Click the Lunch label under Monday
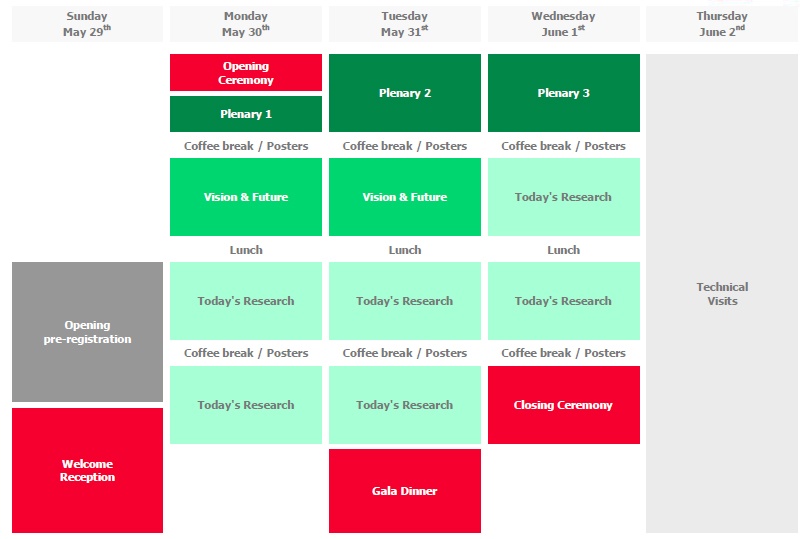Image resolution: width=800 pixels, height=539 pixels. 246,250
